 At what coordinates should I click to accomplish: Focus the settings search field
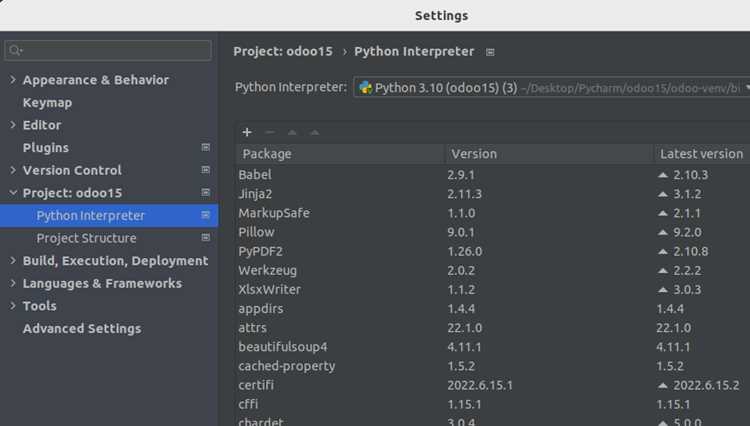pyautogui.click(x=108, y=50)
